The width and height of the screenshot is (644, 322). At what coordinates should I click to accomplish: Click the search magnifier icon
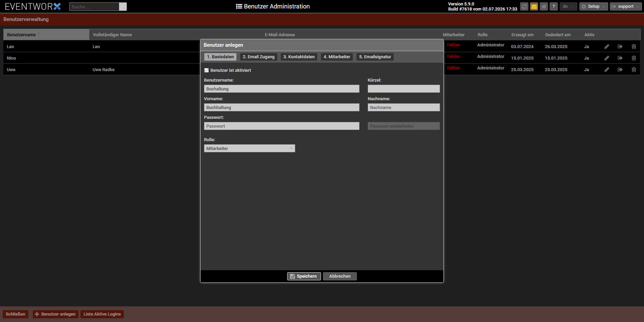tap(123, 6)
